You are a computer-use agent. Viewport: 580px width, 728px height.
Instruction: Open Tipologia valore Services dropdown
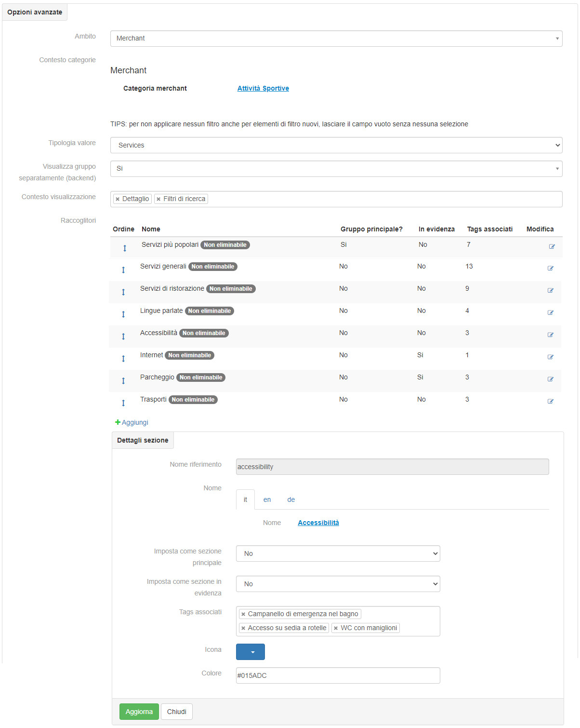tap(336, 145)
